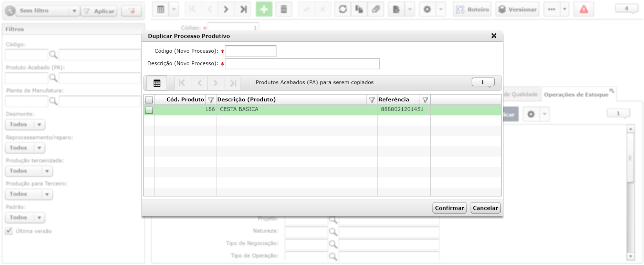The height and width of the screenshot is (265, 644).
Task: Sort by Cód. Produto column header
Action: pos(185,99)
